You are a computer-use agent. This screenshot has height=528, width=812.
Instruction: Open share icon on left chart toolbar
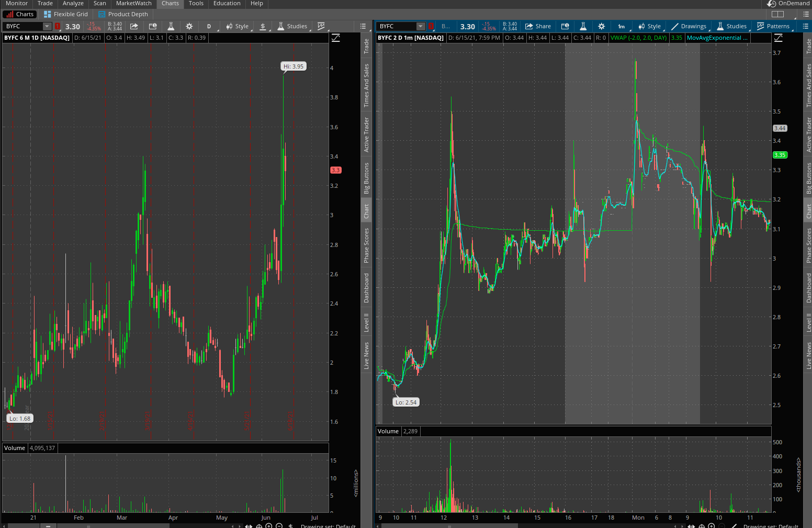click(134, 26)
